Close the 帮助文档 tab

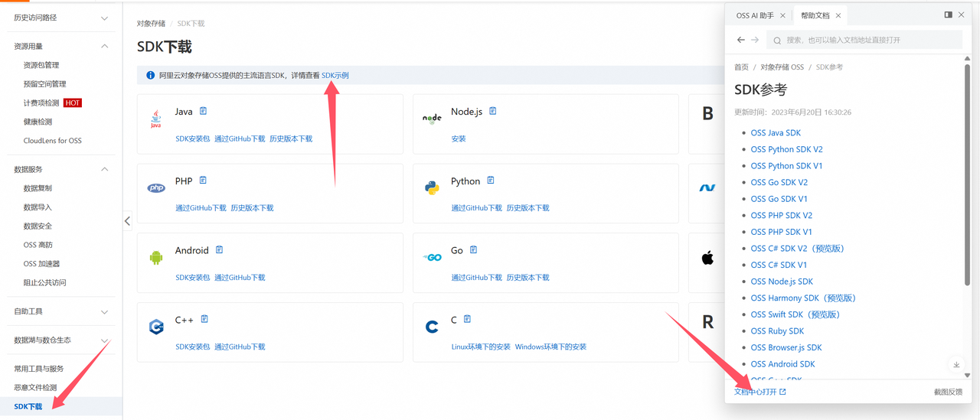[838, 15]
